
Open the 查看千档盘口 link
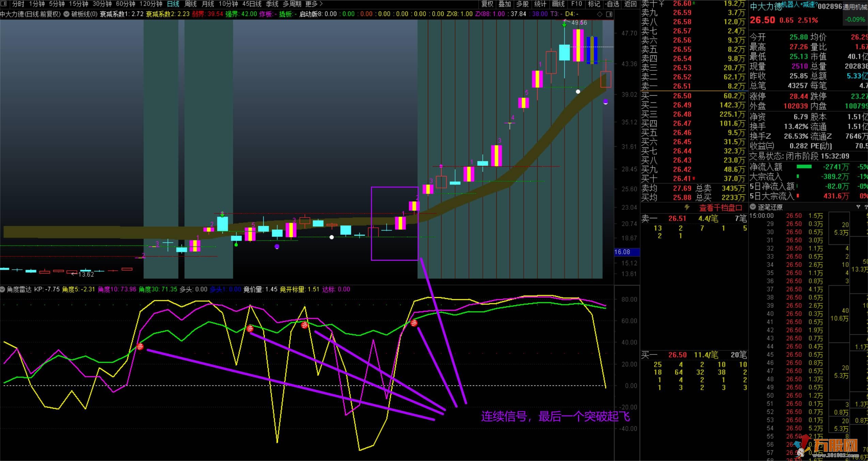[720, 208]
